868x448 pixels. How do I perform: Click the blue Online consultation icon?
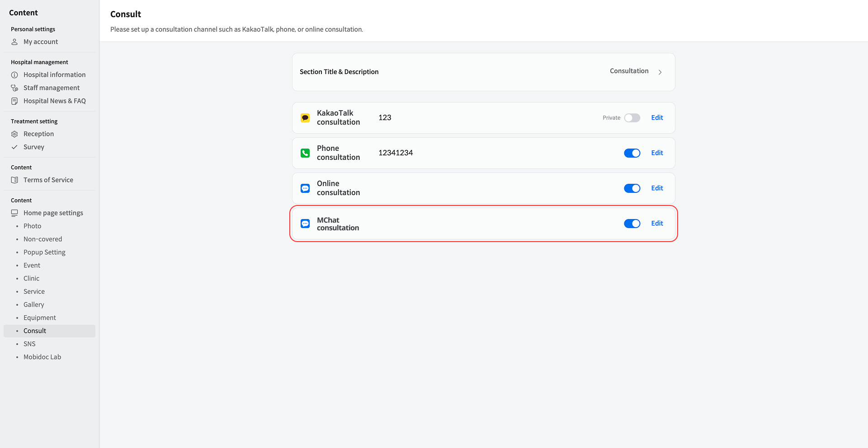coord(305,188)
